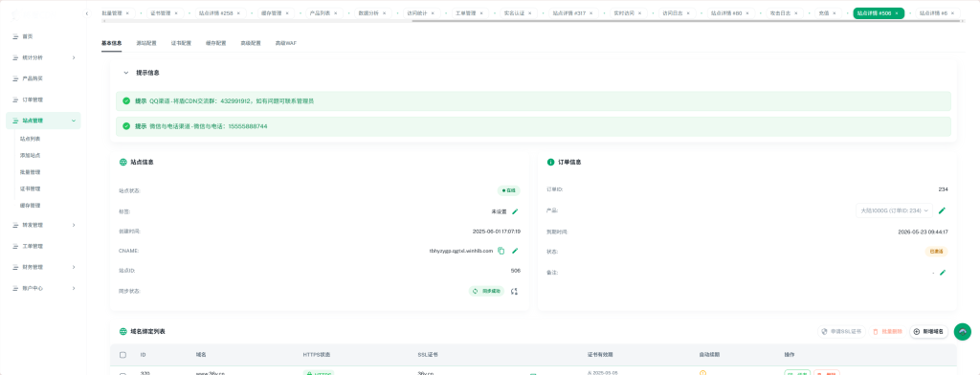Close the 充值 tab

point(834,13)
